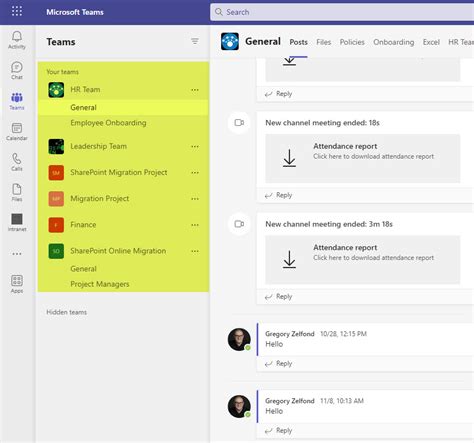The image size is (474, 443).
Task: Click the Microsoft Teams title text
Action: click(75, 12)
